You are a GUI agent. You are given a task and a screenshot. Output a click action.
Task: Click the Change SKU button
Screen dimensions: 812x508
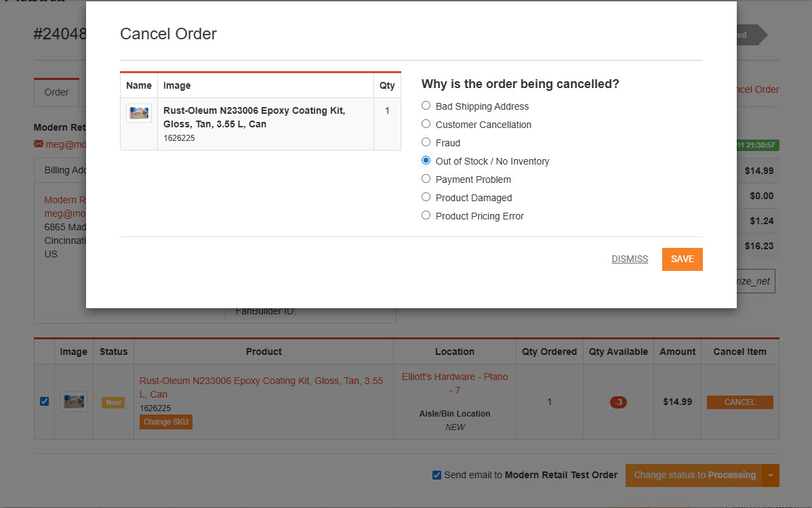165,422
